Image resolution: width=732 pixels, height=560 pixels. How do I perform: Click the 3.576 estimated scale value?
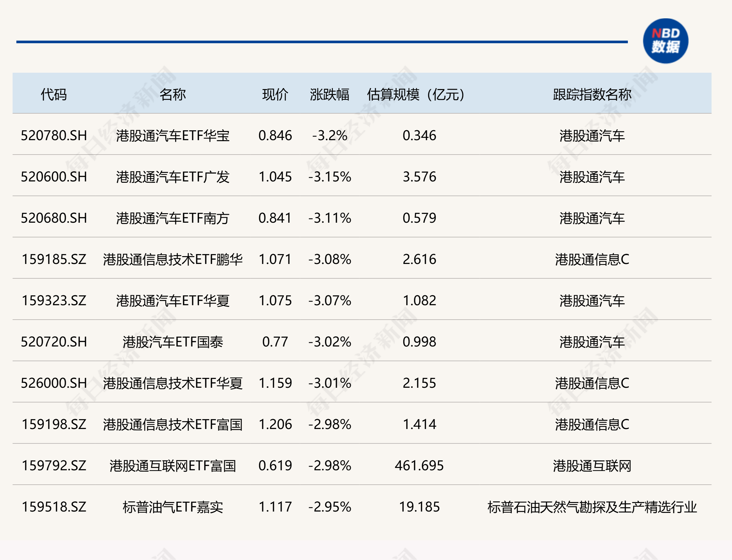(419, 177)
